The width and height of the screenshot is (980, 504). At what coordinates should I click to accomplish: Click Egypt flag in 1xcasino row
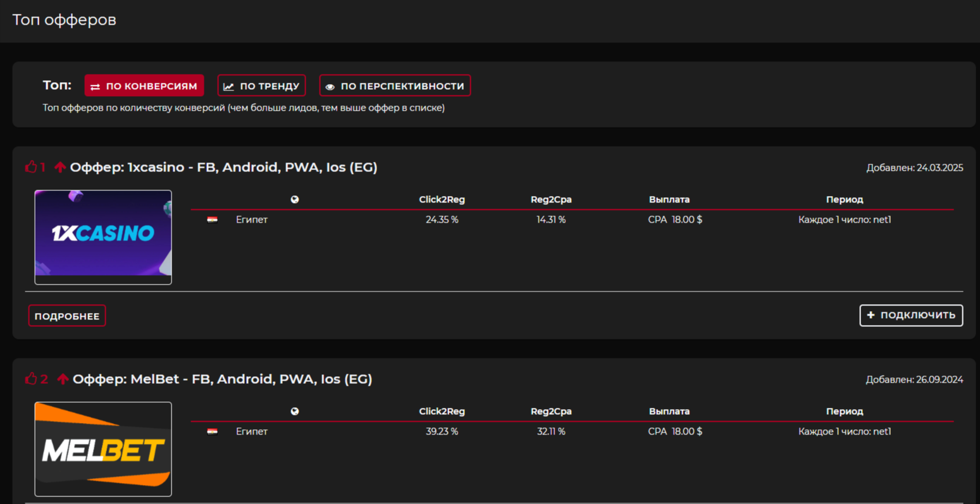tap(213, 219)
